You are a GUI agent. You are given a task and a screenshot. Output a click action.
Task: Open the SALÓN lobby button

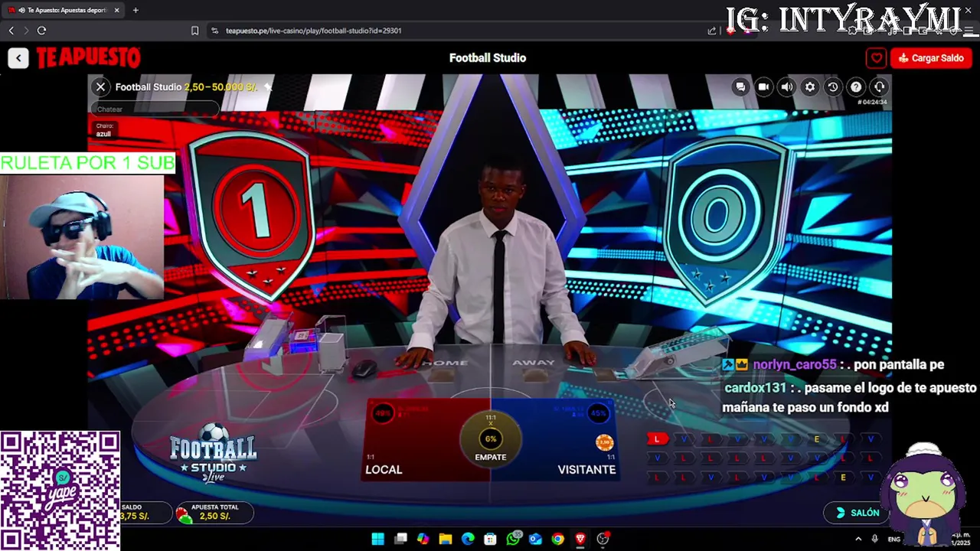[857, 513]
